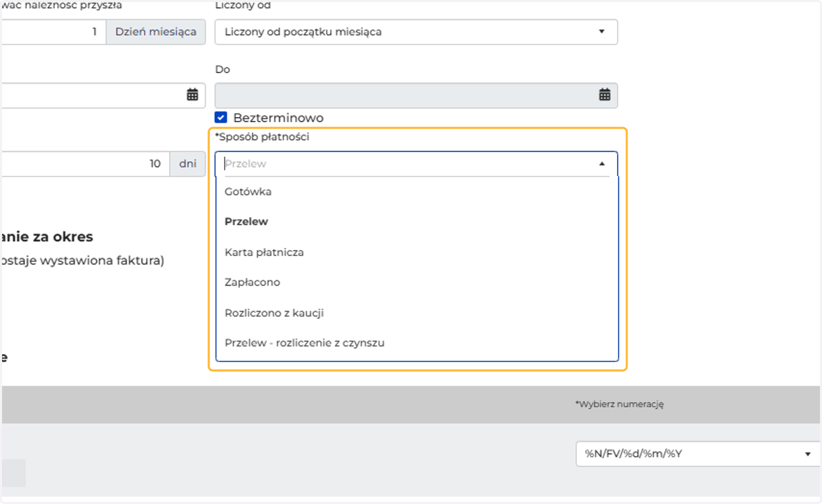822x504 pixels.
Task: Focus the day-of-month field with value 1
Action: pyautogui.click(x=53, y=32)
